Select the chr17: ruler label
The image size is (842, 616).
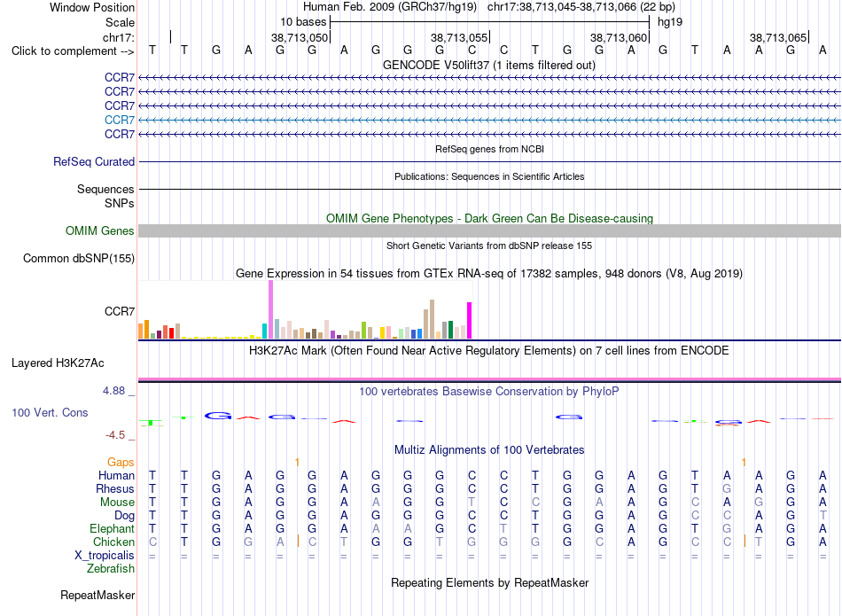(119, 37)
